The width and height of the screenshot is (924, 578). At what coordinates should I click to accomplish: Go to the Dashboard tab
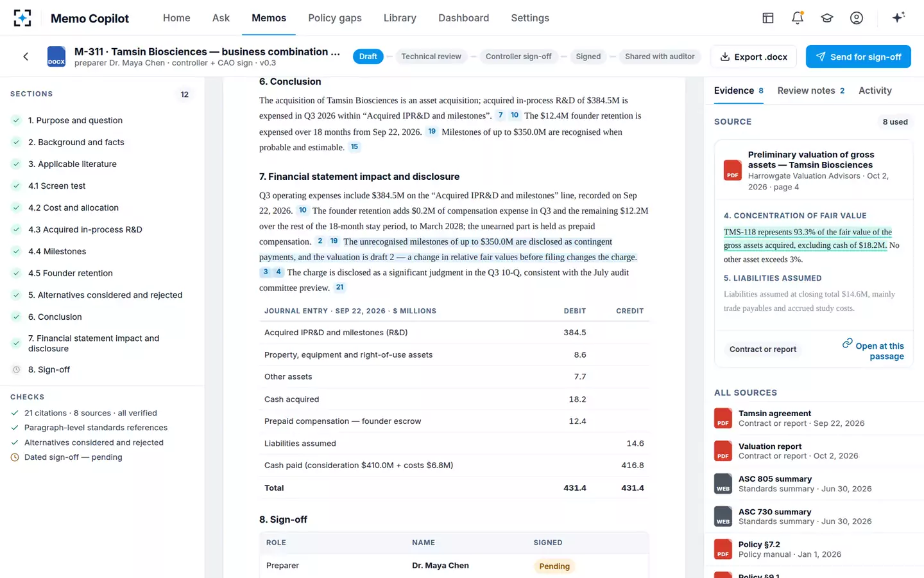click(x=464, y=18)
